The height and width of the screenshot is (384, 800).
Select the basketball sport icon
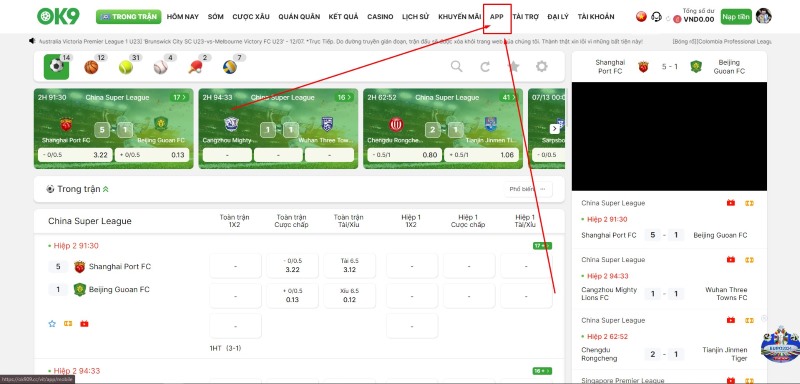(x=91, y=67)
